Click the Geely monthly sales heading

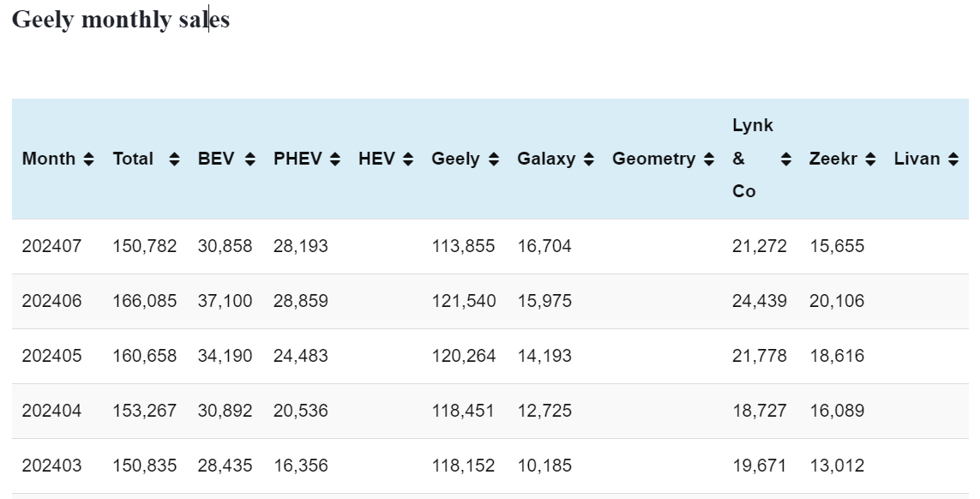pyautogui.click(x=121, y=20)
